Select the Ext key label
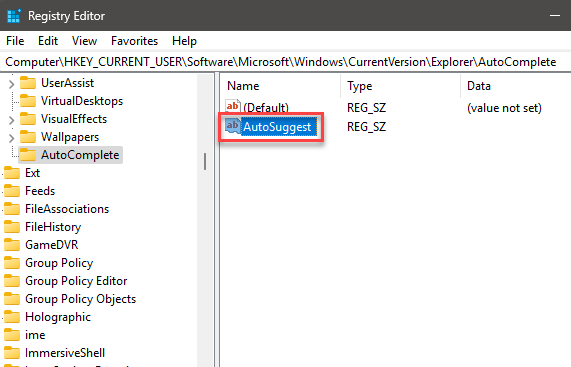This screenshot has width=571, height=367. (x=32, y=173)
